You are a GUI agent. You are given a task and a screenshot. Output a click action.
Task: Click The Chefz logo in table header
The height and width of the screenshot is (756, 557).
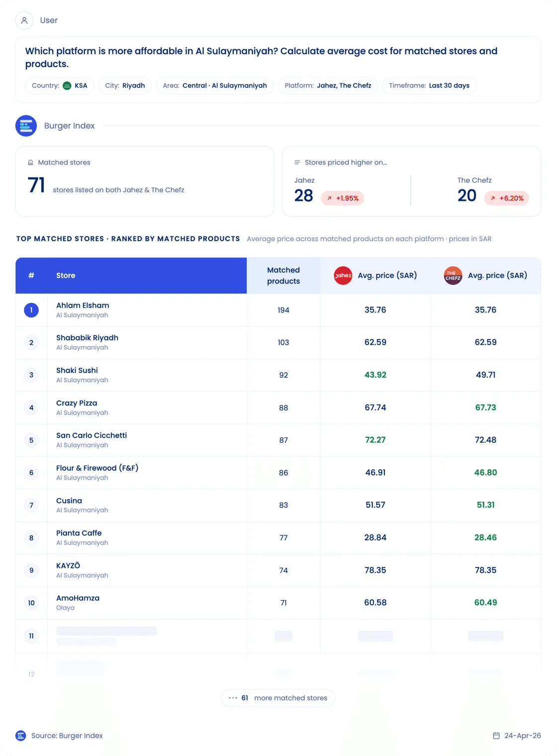(x=453, y=275)
